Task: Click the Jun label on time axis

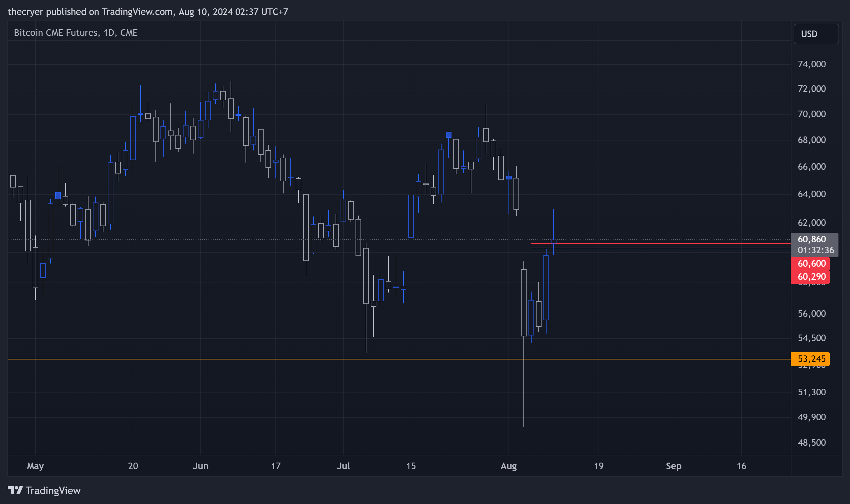Action: (x=200, y=466)
